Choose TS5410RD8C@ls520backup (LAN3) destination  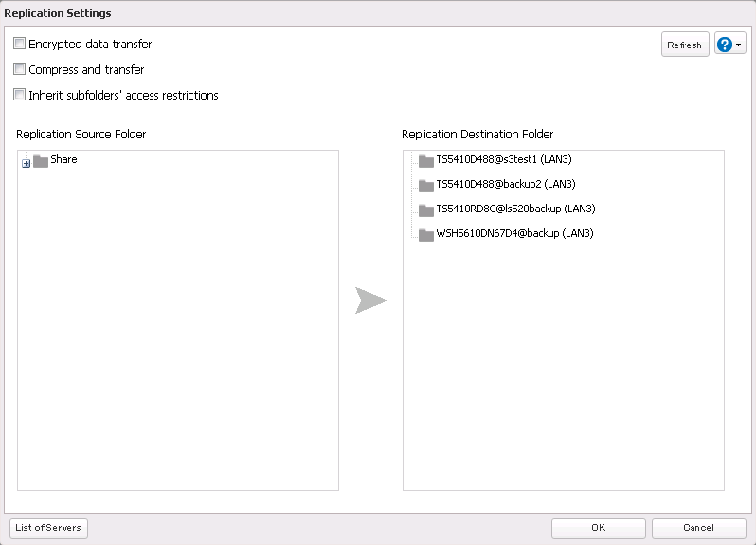(x=515, y=209)
